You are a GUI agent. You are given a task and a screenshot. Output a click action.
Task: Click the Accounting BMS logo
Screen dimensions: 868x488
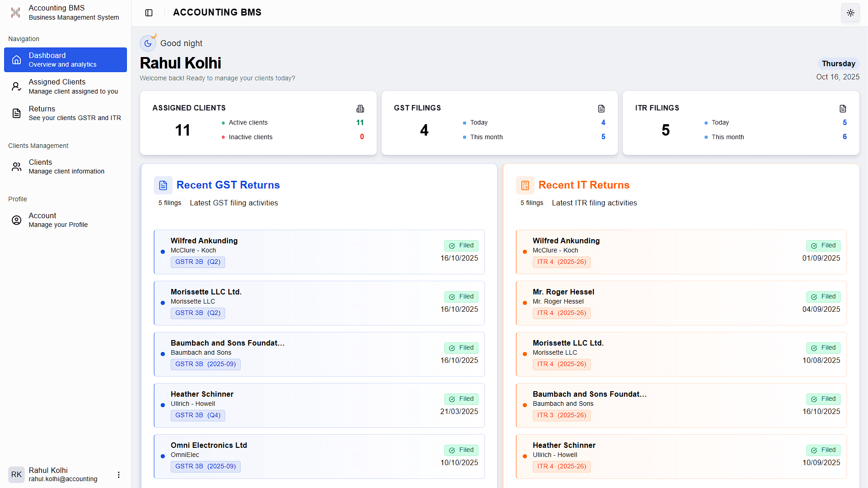pos(15,12)
